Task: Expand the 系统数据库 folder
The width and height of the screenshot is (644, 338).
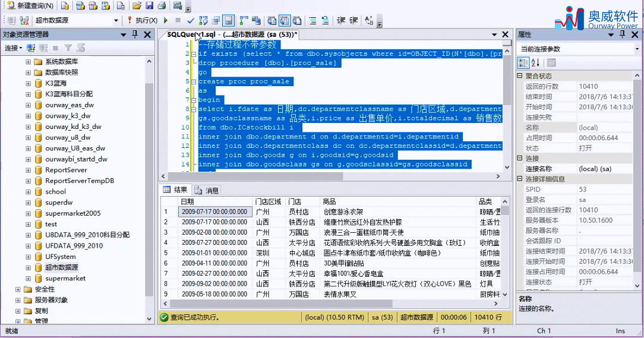Action: point(28,62)
